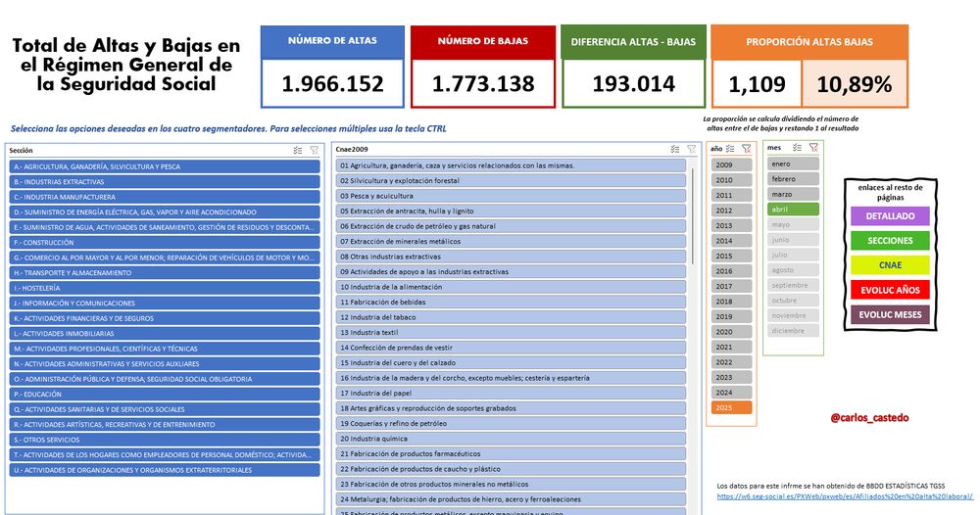The width and height of the screenshot is (980, 515).
Task: Select CNAE 20 Industria química
Action: pyautogui.click(x=511, y=439)
